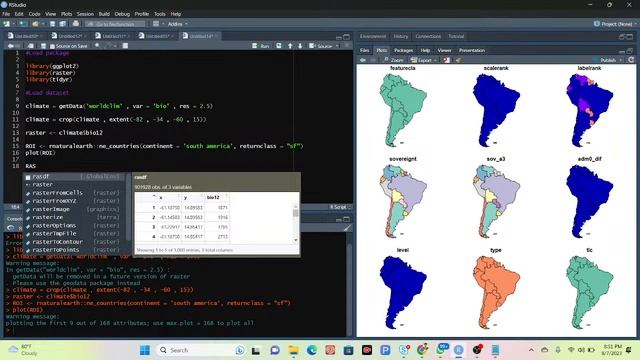Open the Plots menu

pos(66,14)
